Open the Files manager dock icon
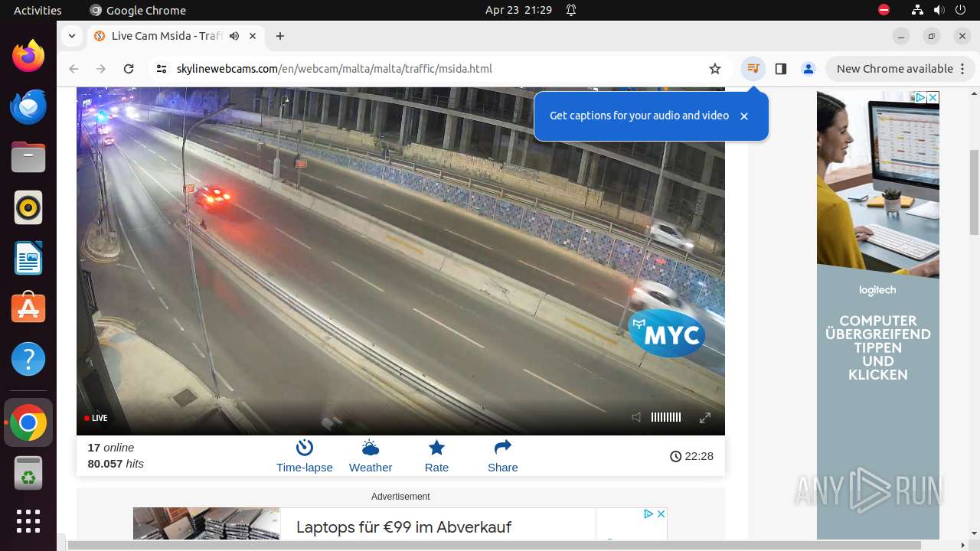 pyautogui.click(x=28, y=157)
